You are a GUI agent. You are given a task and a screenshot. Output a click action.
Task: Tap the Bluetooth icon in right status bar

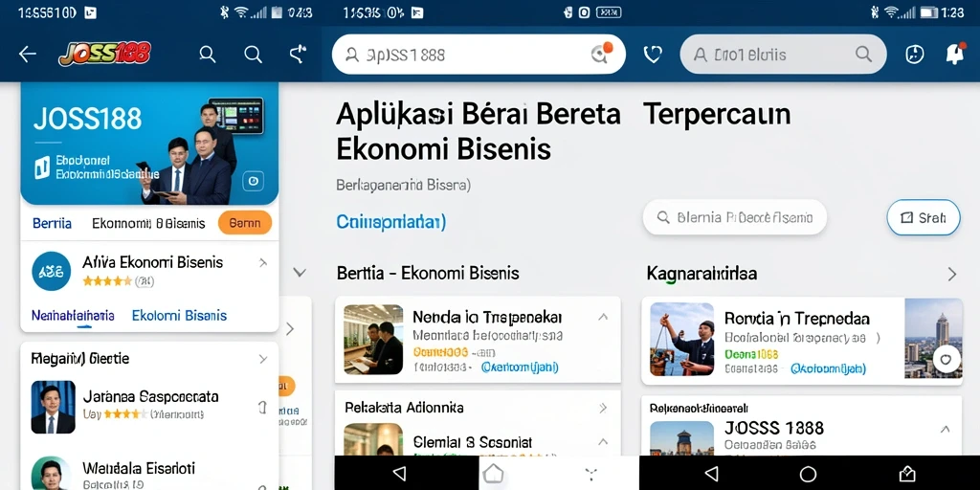click(x=875, y=12)
